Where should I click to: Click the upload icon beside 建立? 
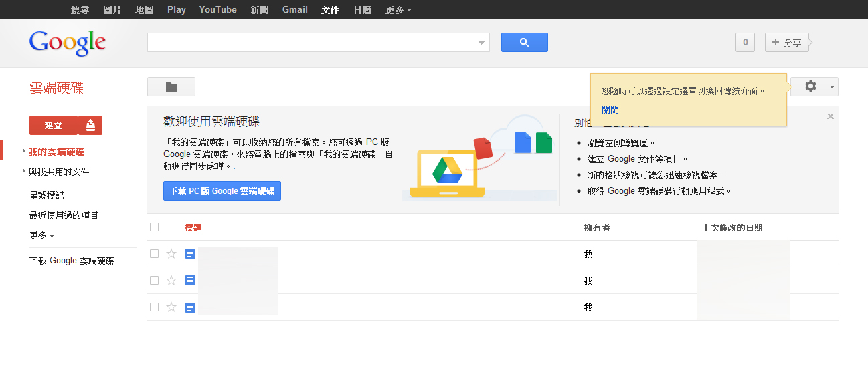point(90,125)
